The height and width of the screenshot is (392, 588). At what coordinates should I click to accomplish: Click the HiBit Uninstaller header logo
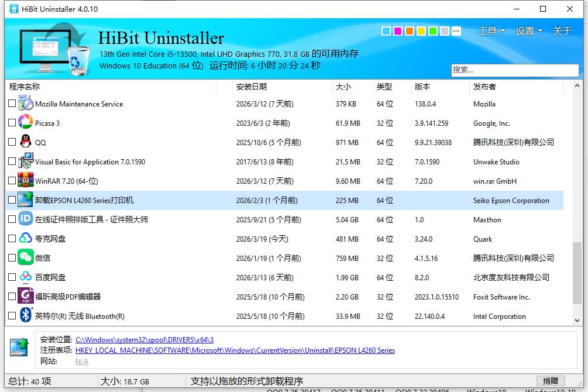coord(54,49)
